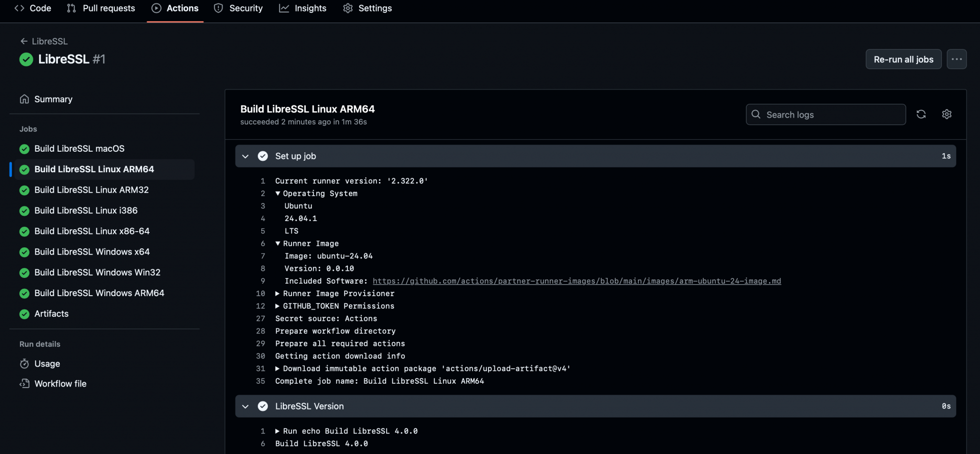Open the repository Settings tab
The image size is (980, 454).
point(367,8)
